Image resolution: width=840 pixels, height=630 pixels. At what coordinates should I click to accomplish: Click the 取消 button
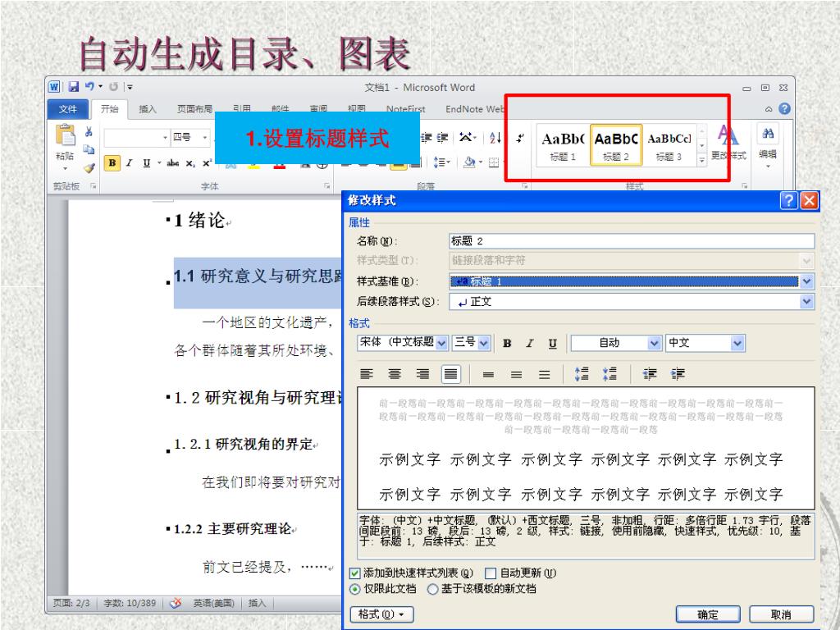[x=781, y=614]
